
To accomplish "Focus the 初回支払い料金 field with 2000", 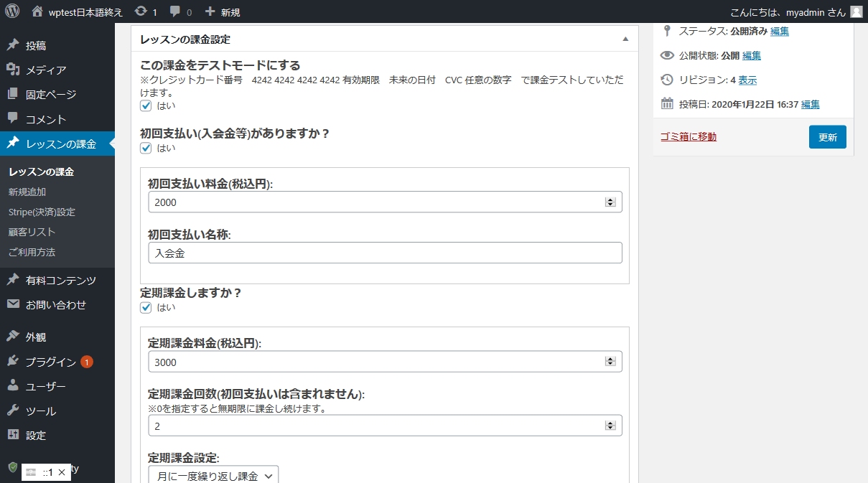I will 385,202.
